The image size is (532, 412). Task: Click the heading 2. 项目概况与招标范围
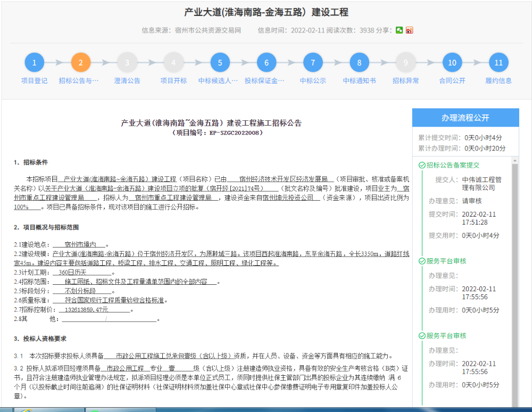pyautogui.click(x=46, y=227)
